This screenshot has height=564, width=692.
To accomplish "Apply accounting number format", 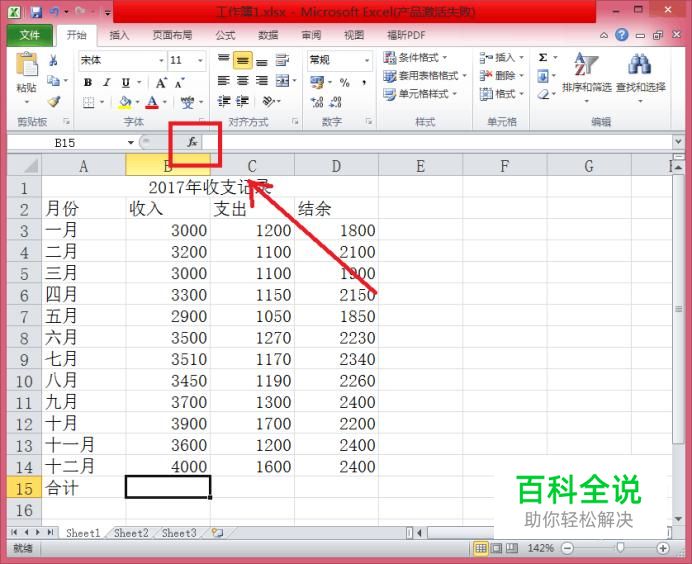I will tap(317, 82).
